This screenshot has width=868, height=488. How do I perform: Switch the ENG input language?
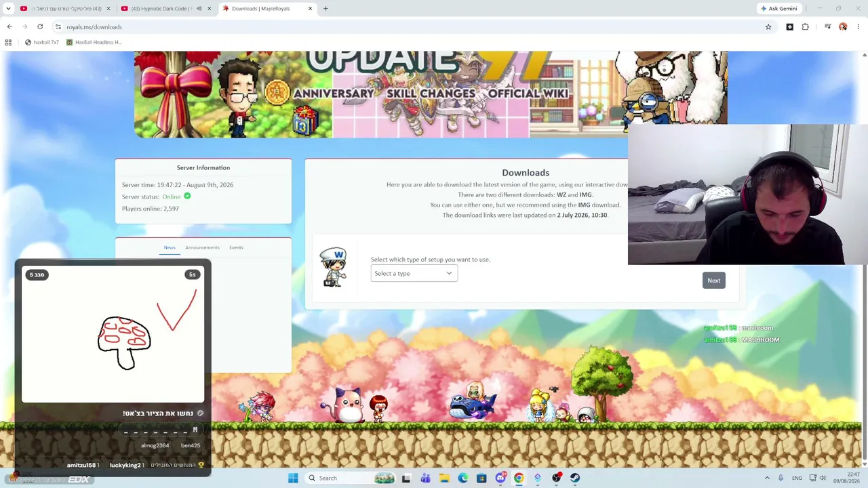(x=797, y=478)
